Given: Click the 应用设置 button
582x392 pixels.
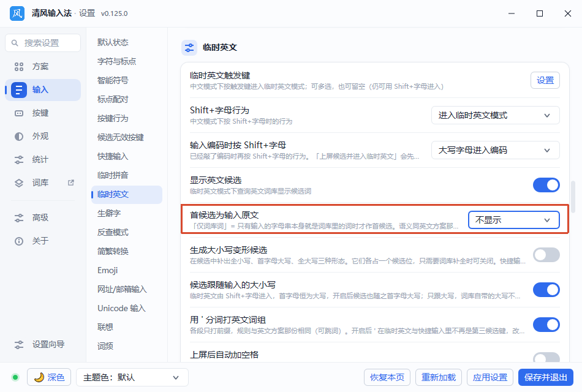Looking at the screenshot, I should 490,377.
